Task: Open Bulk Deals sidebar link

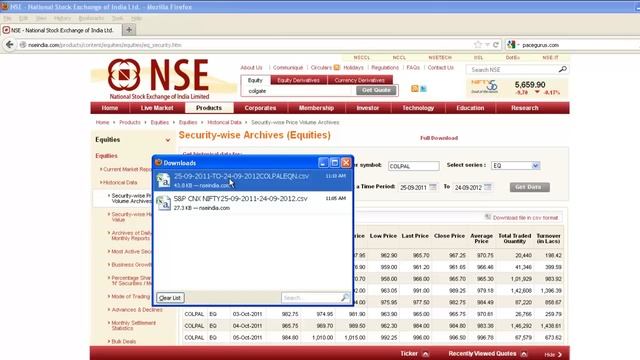Action: pyautogui.click(x=124, y=341)
